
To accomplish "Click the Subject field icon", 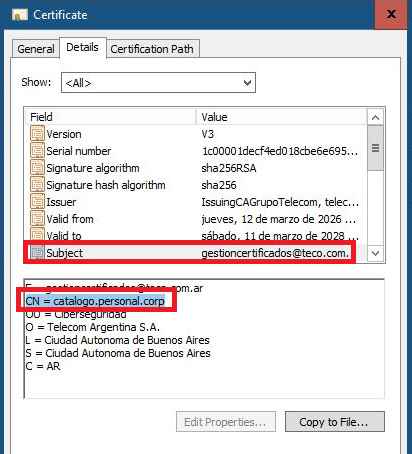I will coord(37,253).
